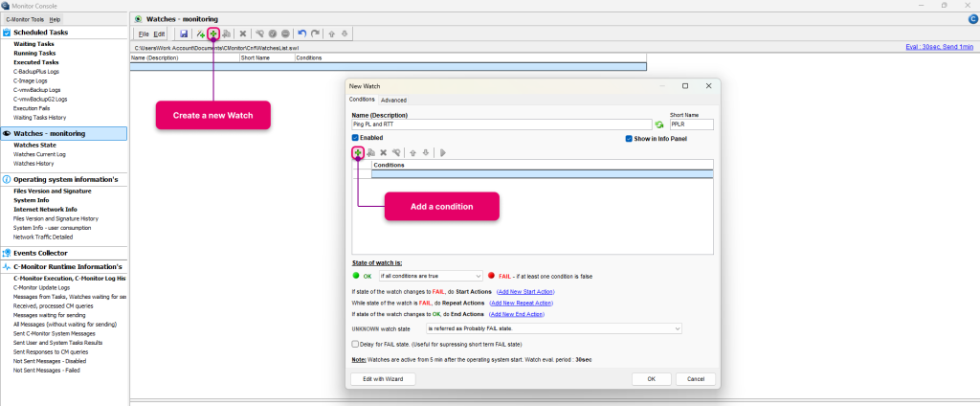Click Add New Start Action link
The height and width of the screenshot is (406, 980).
tap(525, 291)
